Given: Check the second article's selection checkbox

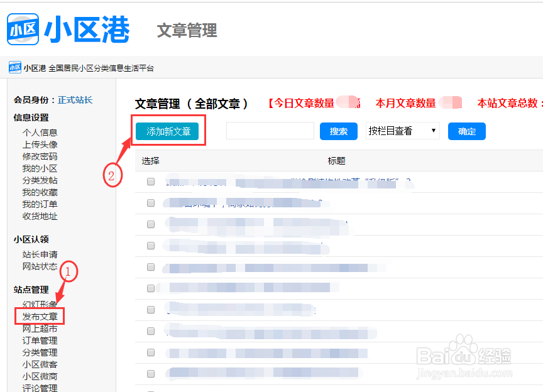Looking at the screenshot, I should point(150,202).
